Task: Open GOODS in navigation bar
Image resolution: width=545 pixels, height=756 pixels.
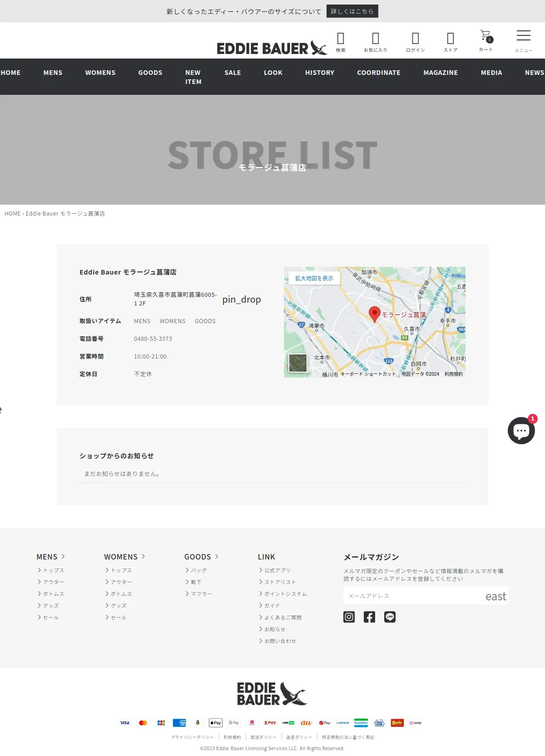Action: point(150,73)
